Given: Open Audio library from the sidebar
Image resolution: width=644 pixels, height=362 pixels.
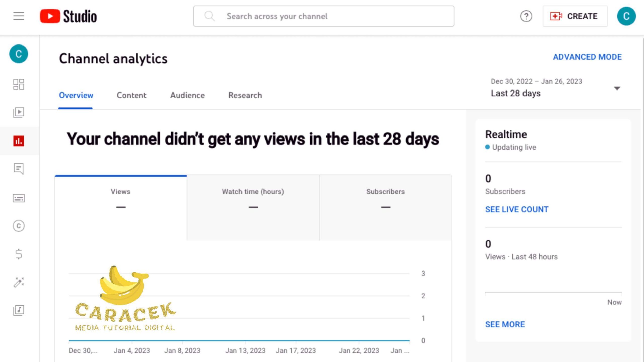Looking at the screenshot, I should point(19,310).
